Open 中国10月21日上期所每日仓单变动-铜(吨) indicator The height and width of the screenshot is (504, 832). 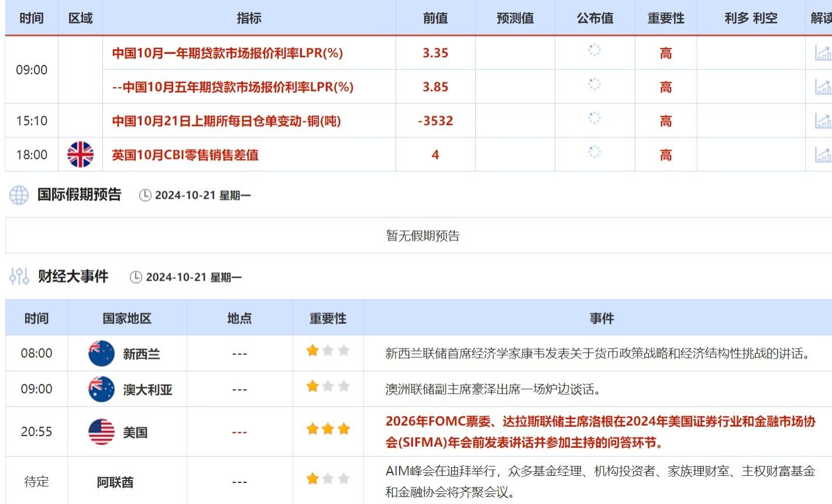226,121
